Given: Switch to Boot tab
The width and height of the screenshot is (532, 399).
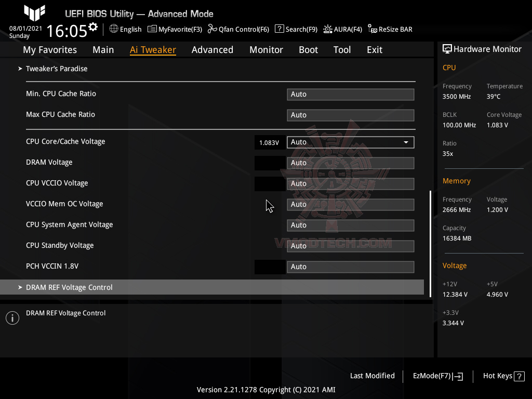Looking at the screenshot, I should point(309,49).
